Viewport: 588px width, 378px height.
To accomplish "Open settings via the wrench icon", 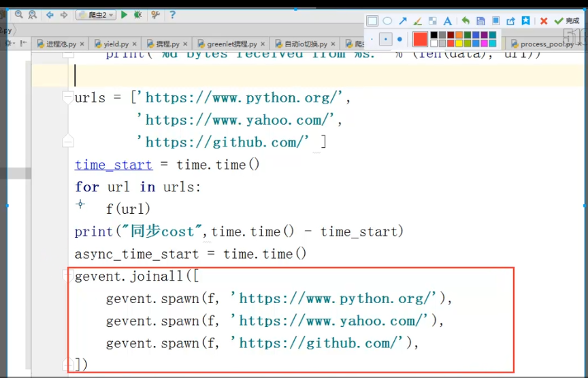I will [155, 15].
